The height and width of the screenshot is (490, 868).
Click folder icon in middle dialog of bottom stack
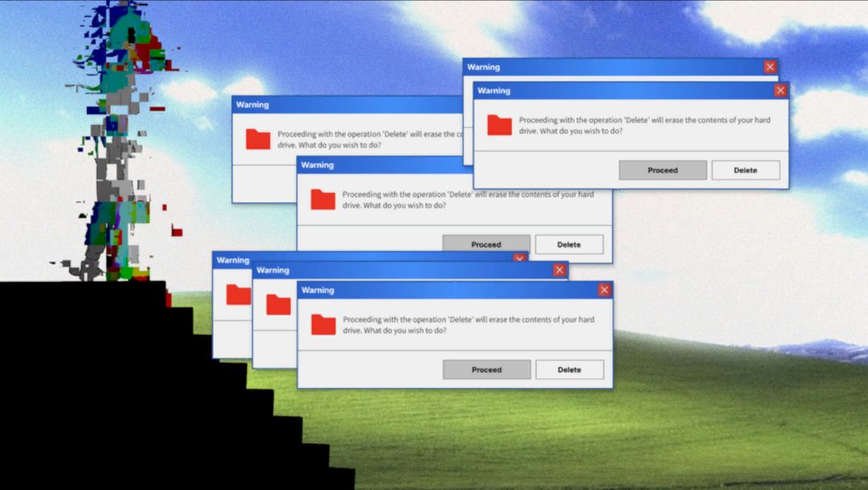tap(278, 304)
